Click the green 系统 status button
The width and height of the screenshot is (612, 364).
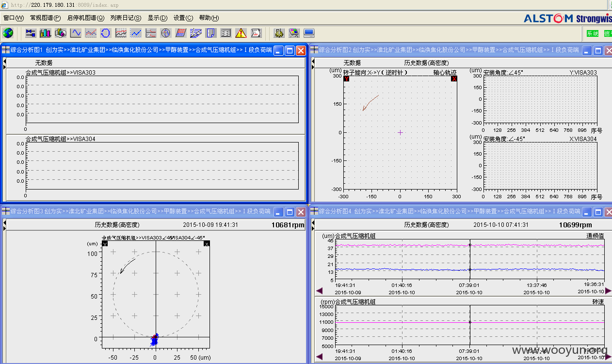coord(593,33)
